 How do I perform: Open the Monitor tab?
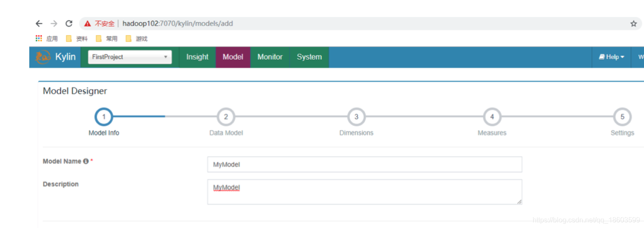[x=270, y=57]
